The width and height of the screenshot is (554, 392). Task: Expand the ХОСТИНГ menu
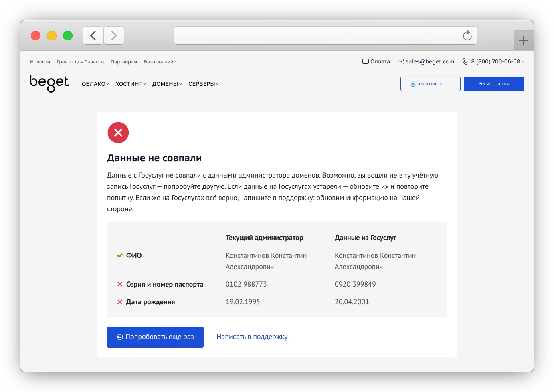click(x=131, y=84)
